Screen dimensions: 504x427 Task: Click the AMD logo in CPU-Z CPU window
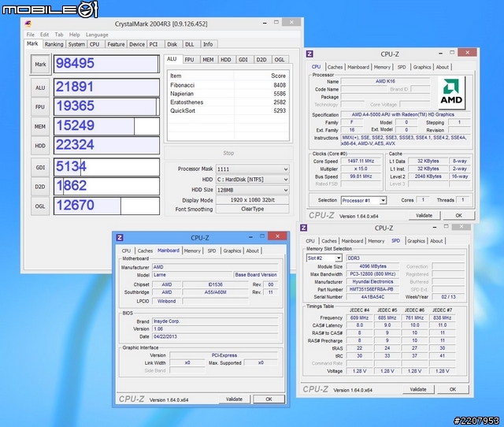451,92
